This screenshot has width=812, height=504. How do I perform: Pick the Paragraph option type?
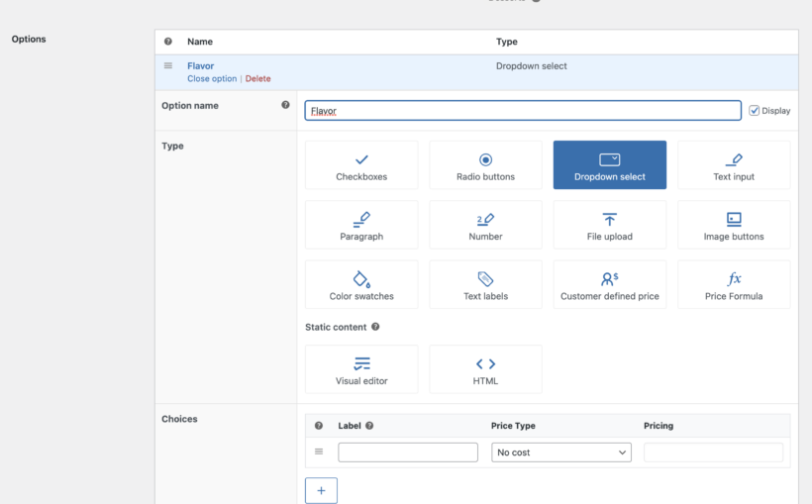361,225
